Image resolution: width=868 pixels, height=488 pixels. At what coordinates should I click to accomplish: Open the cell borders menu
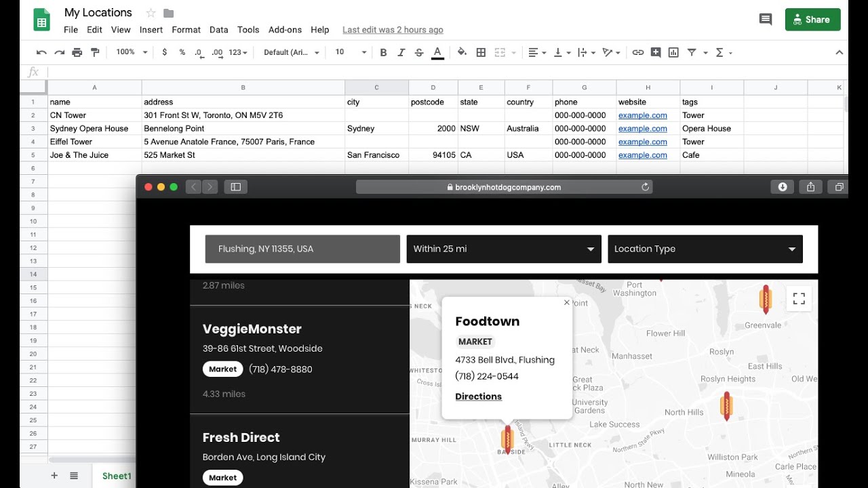[481, 52]
